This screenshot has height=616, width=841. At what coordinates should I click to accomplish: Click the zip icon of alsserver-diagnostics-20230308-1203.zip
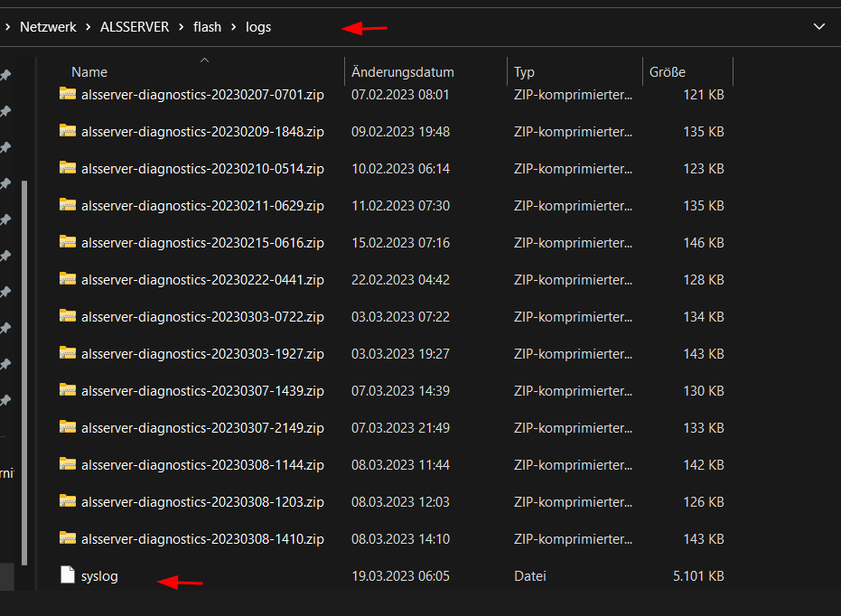click(68, 500)
